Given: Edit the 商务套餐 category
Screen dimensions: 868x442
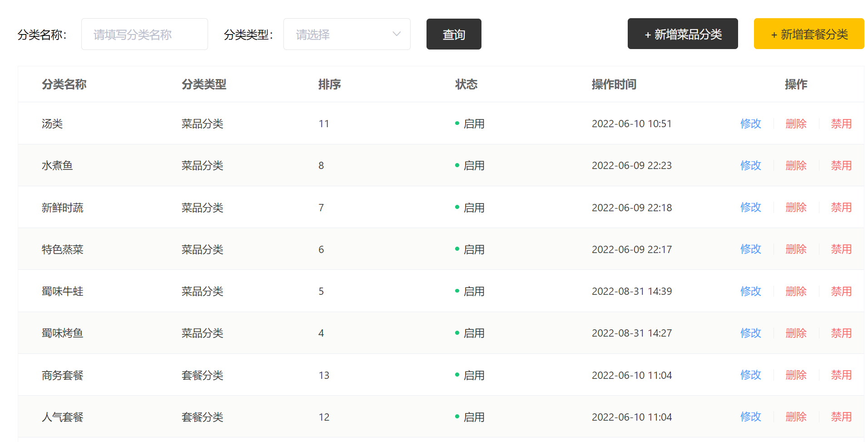Looking at the screenshot, I should [750, 375].
